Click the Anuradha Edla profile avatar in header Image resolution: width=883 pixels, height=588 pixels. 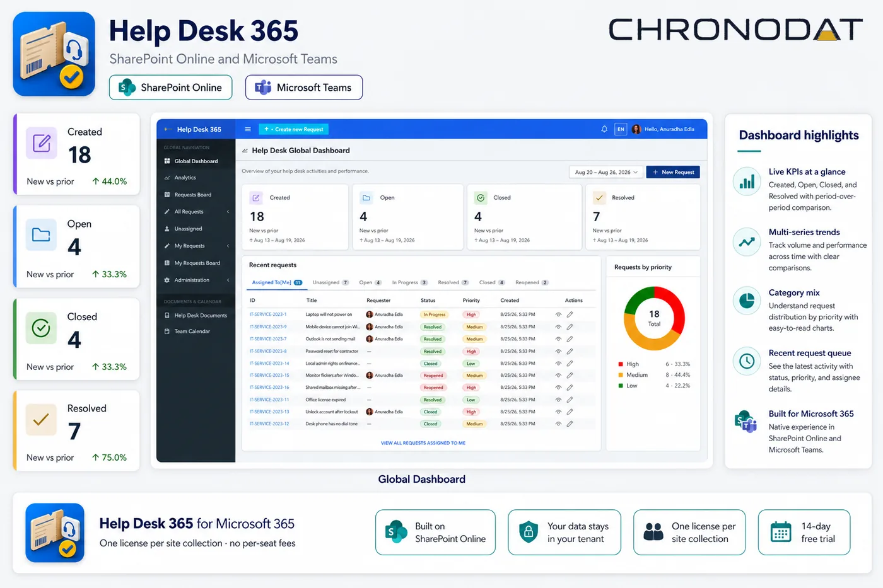click(x=636, y=129)
